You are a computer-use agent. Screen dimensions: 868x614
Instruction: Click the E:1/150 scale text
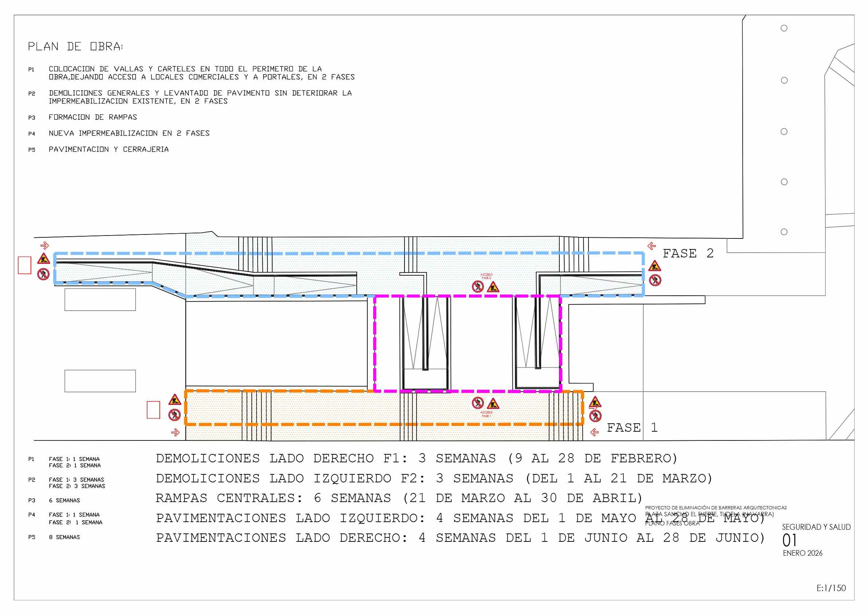tap(831, 588)
